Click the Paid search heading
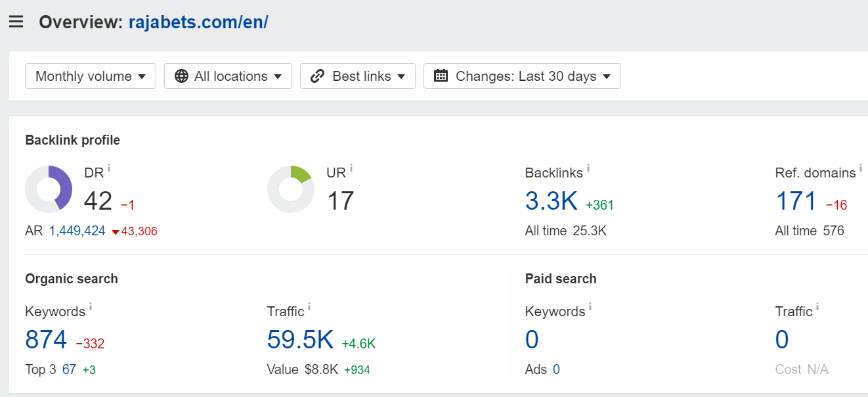Viewport: 868px width, 397px height. (561, 279)
